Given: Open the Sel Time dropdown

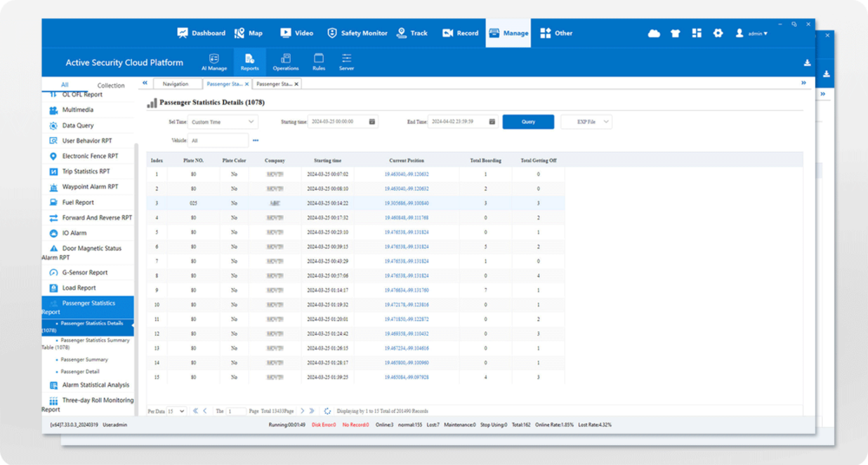Looking at the screenshot, I should click(x=223, y=122).
